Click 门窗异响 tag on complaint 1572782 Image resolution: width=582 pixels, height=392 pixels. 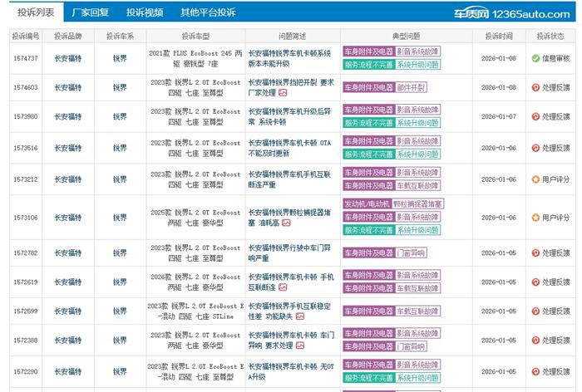click(411, 253)
